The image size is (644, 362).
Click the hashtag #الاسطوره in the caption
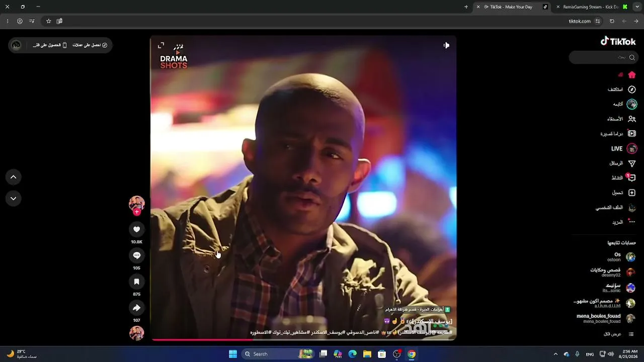pyautogui.click(x=261, y=332)
